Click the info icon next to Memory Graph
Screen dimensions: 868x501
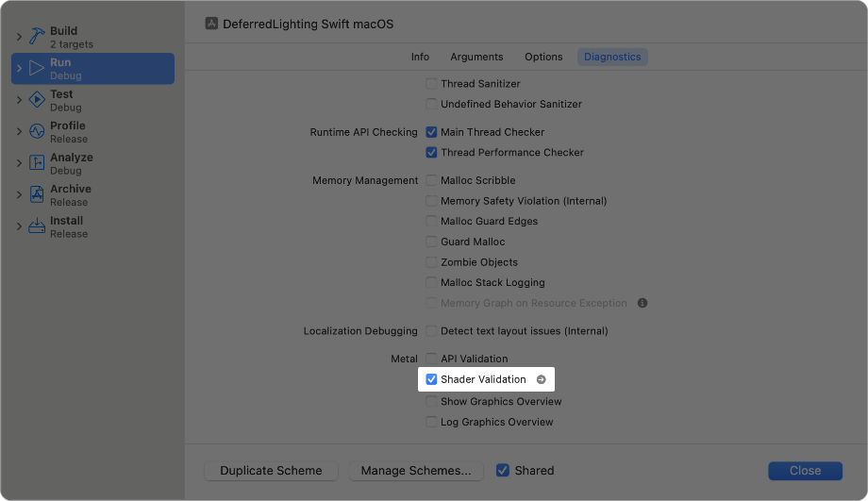point(643,303)
